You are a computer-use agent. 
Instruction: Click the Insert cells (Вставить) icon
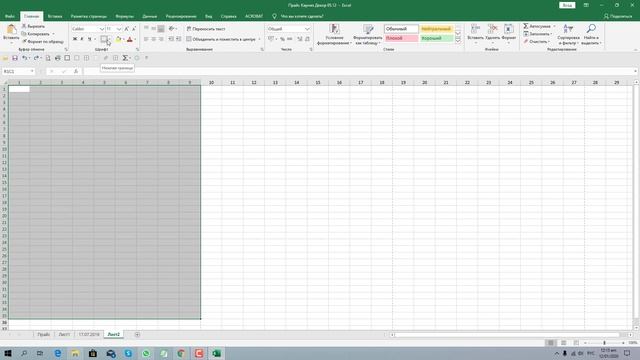pyautogui.click(x=476, y=29)
